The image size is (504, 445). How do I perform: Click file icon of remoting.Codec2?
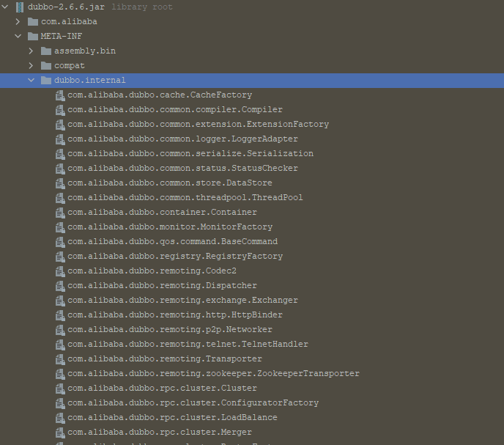[x=60, y=271]
